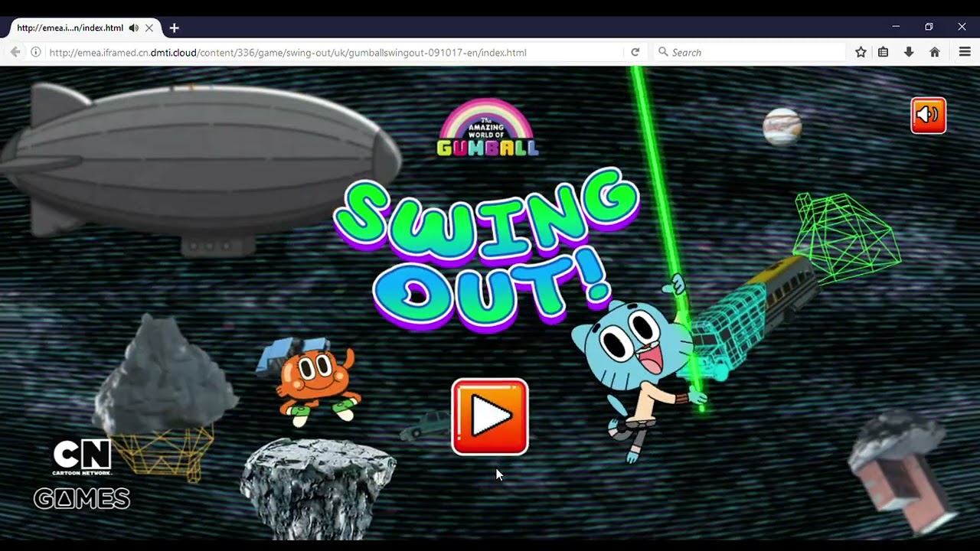
Task: Reload the page with the refresh icon
Action: point(635,52)
